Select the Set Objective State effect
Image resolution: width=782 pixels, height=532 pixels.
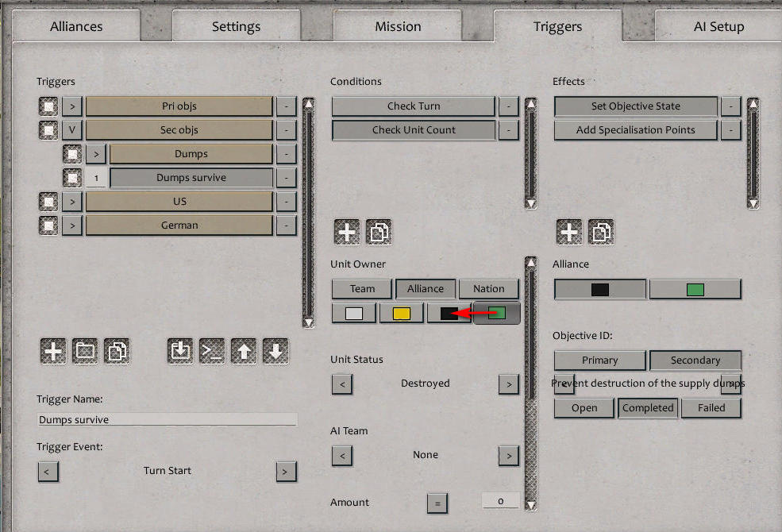pos(636,106)
